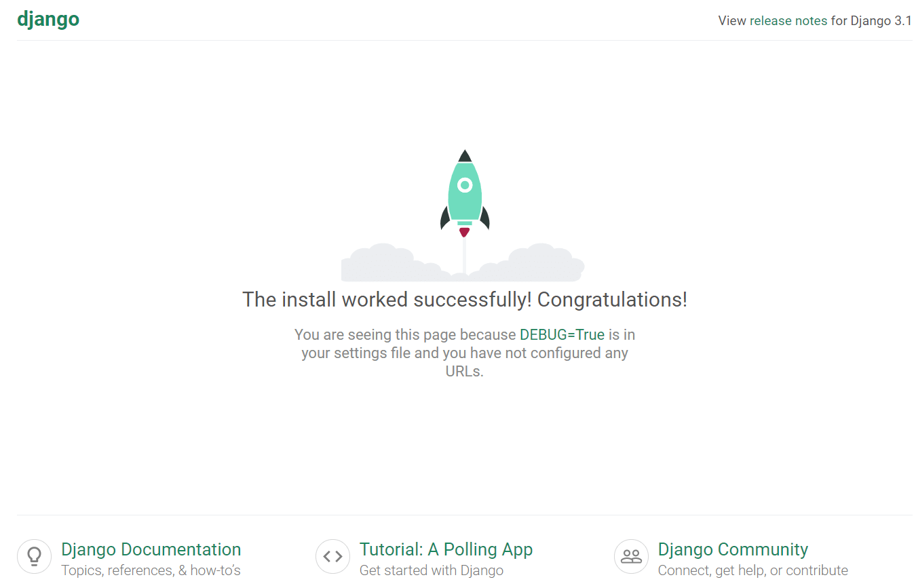Open the release notes link

pyautogui.click(x=788, y=20)
